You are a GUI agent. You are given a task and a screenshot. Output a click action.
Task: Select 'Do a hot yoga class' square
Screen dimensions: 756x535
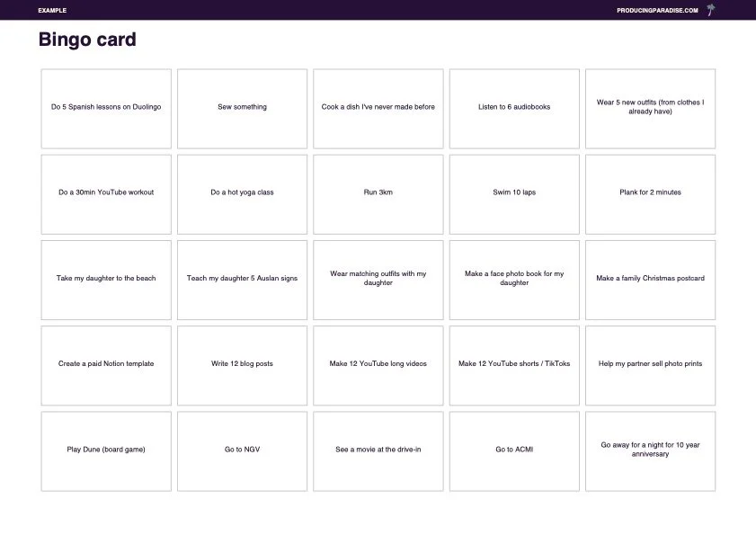click(242, 194)
